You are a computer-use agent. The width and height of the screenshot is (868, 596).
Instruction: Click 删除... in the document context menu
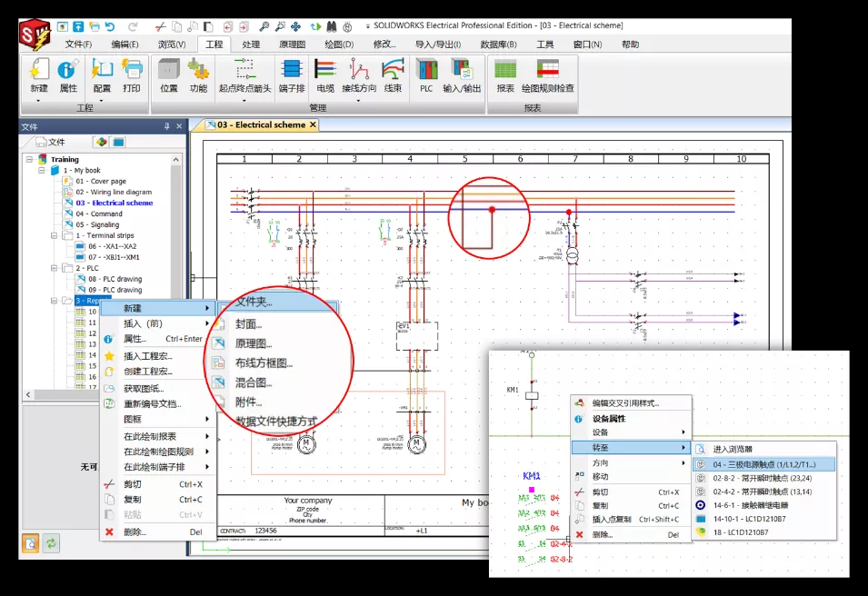click(135, 531)
